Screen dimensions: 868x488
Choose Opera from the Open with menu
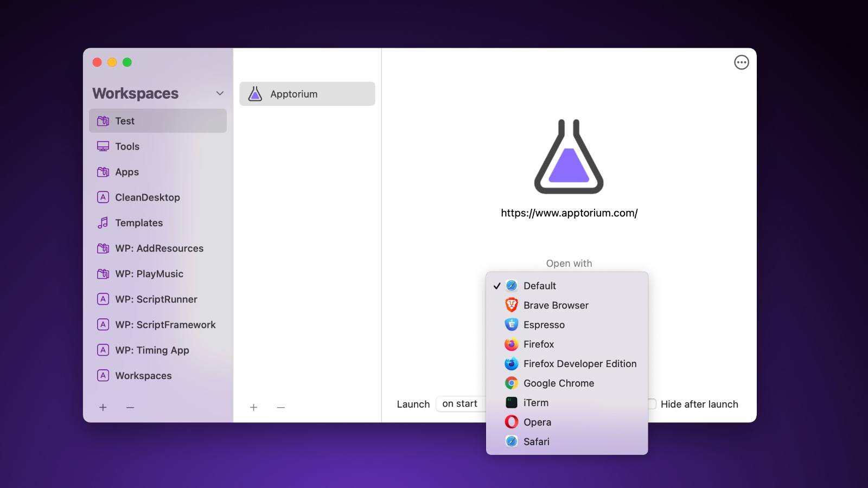point(567,422)
